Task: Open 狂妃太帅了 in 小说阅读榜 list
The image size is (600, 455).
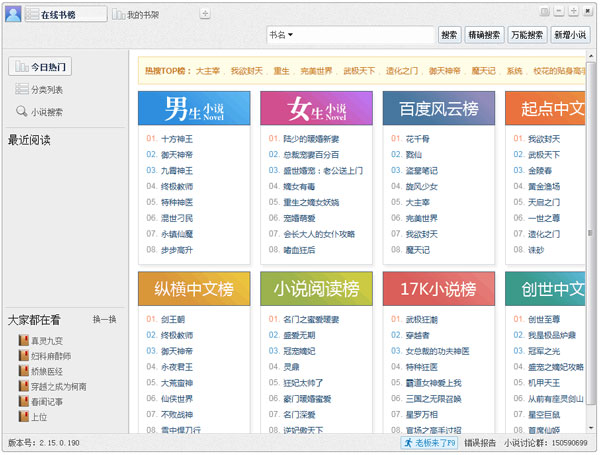Action: coord(303,383)
